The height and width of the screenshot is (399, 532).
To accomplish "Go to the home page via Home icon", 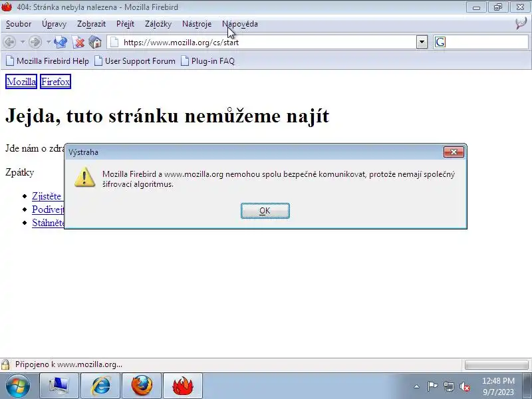I will pos(95,43).
